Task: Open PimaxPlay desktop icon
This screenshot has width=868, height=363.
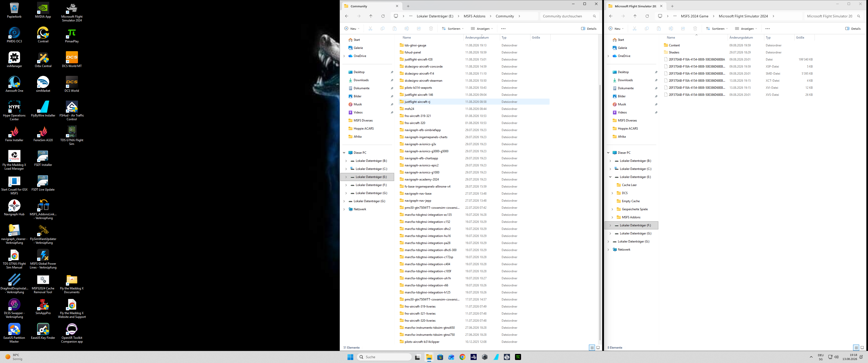Action: click(72, 35)
